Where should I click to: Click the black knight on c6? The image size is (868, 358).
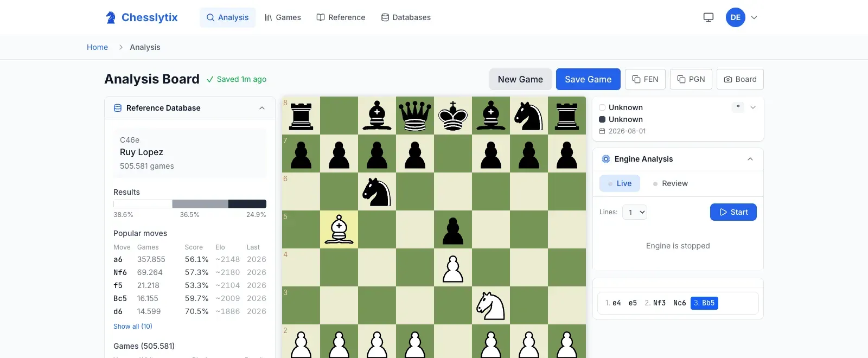(377, 191)
